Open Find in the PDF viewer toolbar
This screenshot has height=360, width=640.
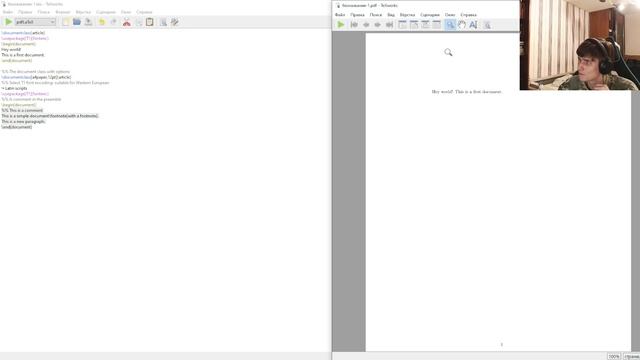pyautogui.click(x=487, y=25)
